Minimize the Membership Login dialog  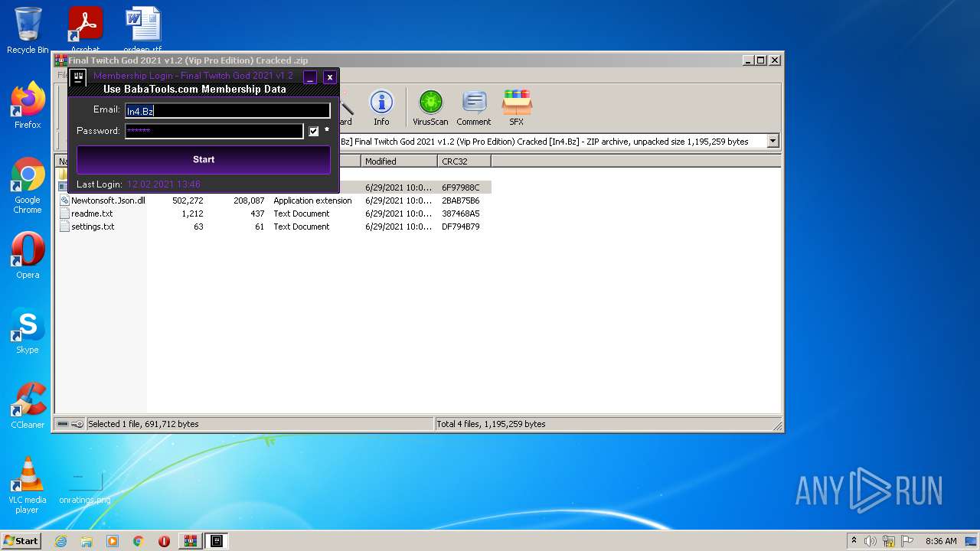[x=310, y=77]
